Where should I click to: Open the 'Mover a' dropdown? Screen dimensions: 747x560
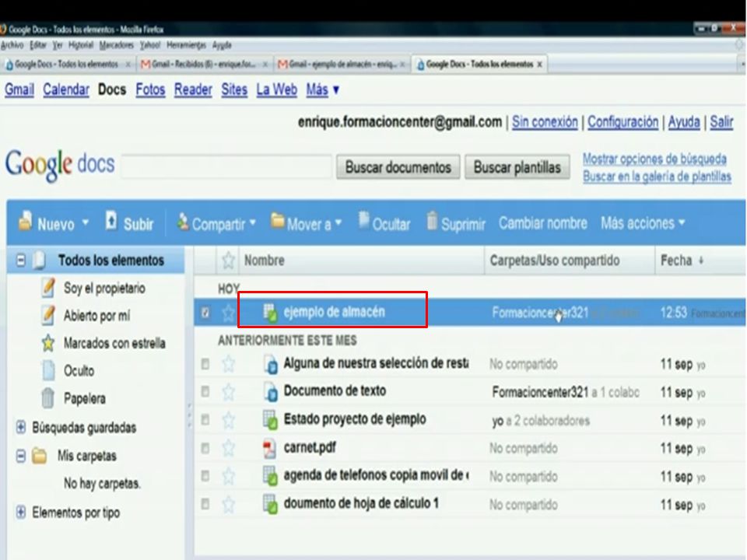tap(338, 222)
